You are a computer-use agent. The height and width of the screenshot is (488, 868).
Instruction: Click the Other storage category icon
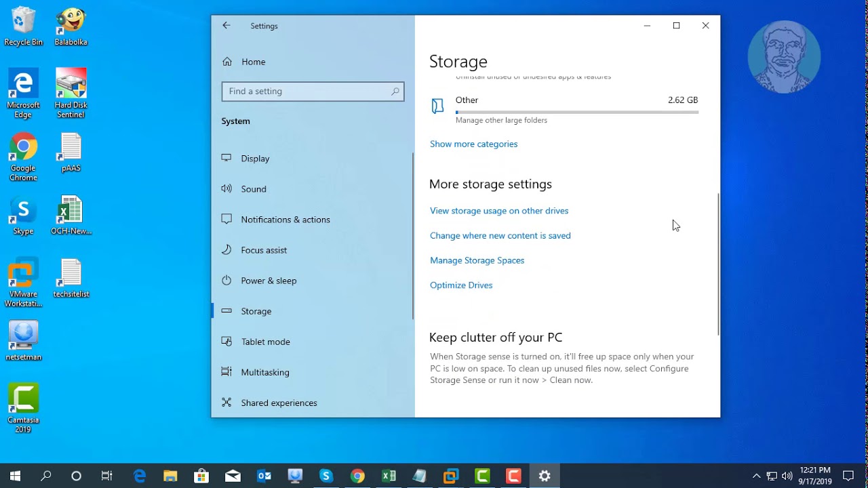(437, 106)
